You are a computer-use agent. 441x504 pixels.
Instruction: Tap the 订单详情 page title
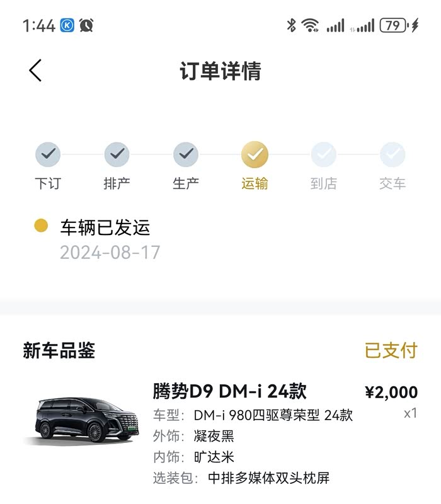(220, 71)
